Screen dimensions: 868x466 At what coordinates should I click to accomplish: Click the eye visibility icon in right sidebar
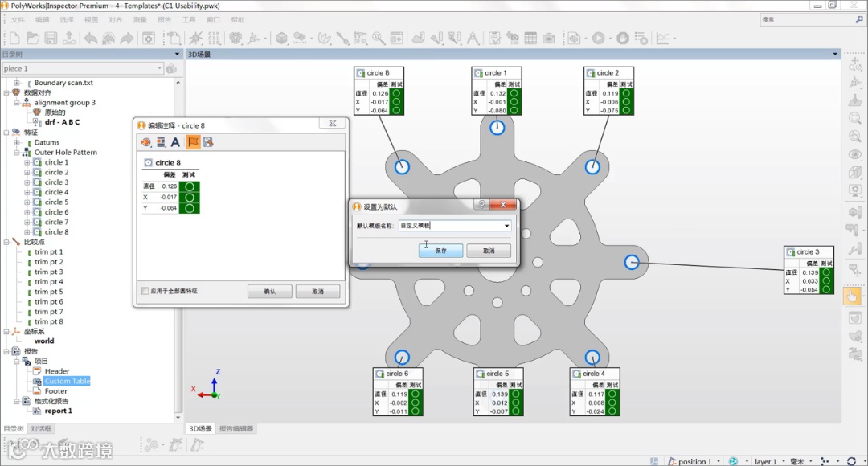pyautogui.click(x=854, y=154)
